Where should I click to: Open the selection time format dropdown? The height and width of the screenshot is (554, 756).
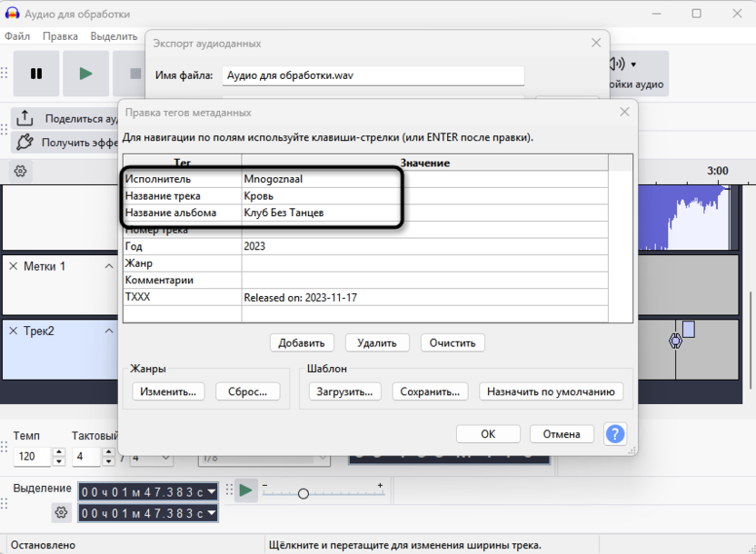[x=211, y=490]
